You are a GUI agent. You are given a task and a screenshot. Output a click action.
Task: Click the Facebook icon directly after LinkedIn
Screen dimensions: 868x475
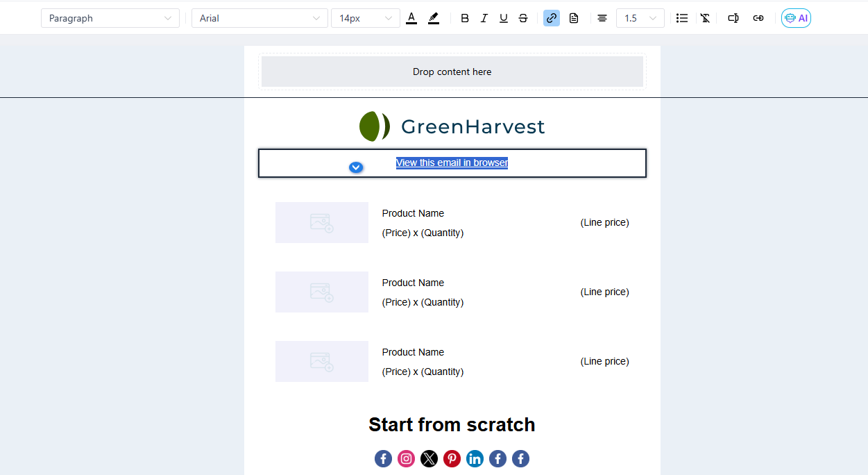click(498, 458)
